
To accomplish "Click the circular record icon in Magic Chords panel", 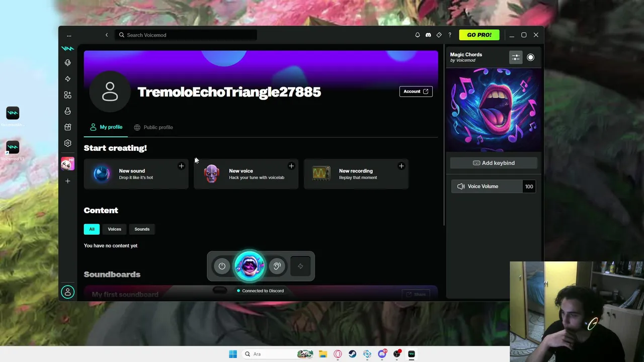I will click(x=530, y=57).
